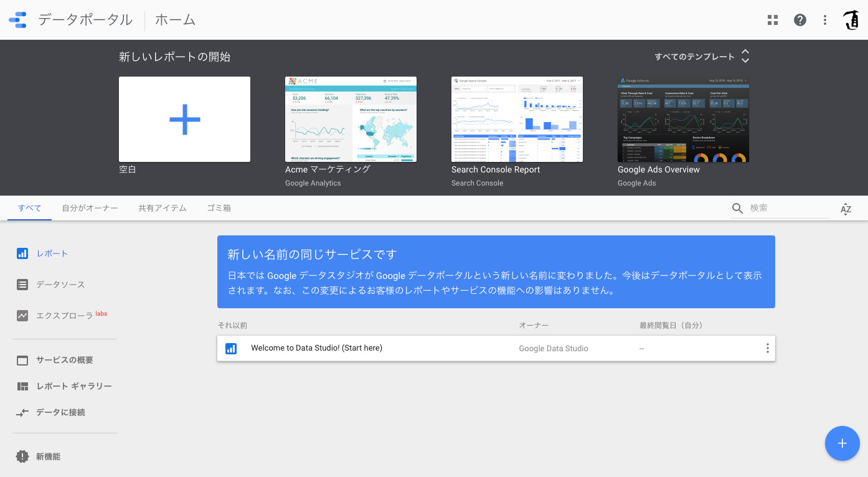Create a blank 空白 report thumbnail
The height and width of the screenshot is (477, 868).
(x=184, y=119)
